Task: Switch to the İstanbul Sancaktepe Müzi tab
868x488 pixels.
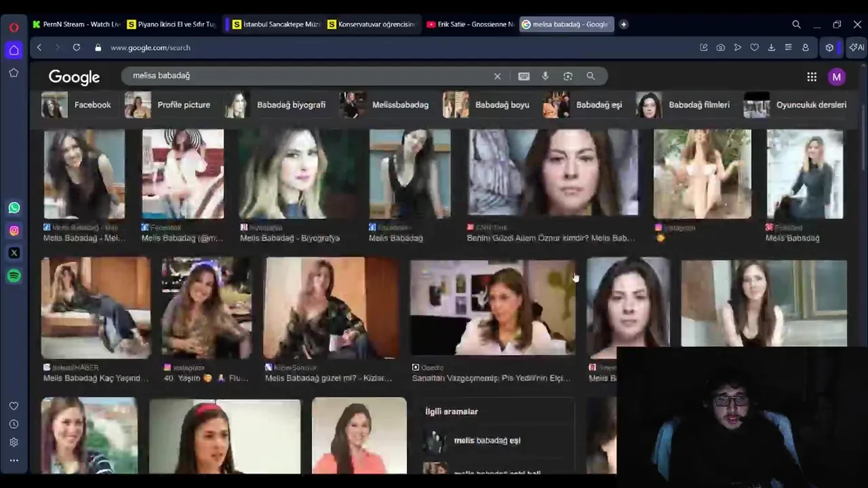Action: (x=276, y=24)
